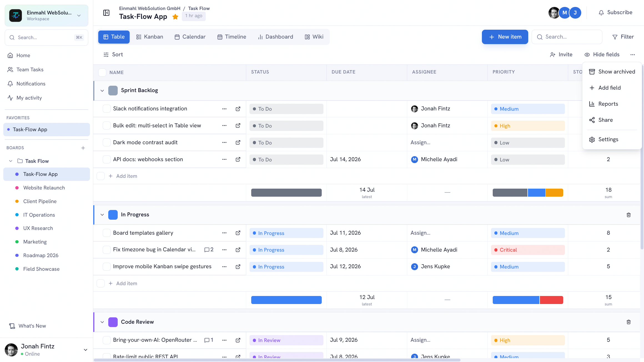This screenshot has height=362, width=644.
Task: Open API docs webhooks section externally
Action: coord(238,160)
